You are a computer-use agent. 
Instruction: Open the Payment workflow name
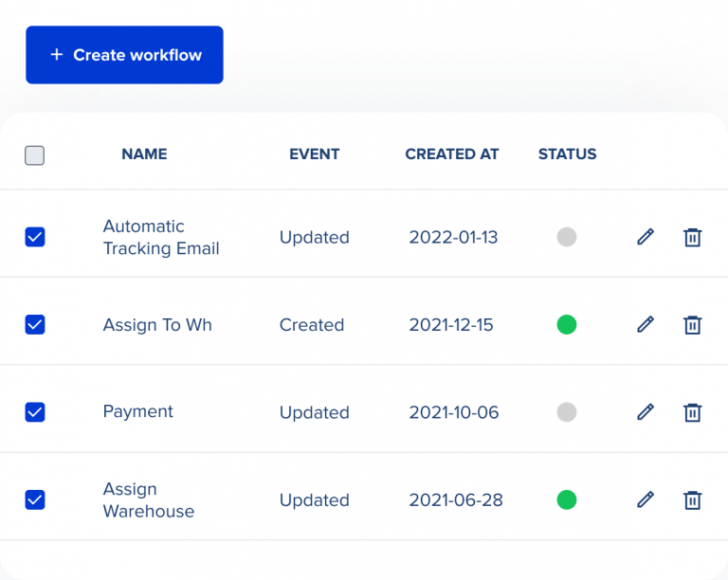(x=137, y=411)
